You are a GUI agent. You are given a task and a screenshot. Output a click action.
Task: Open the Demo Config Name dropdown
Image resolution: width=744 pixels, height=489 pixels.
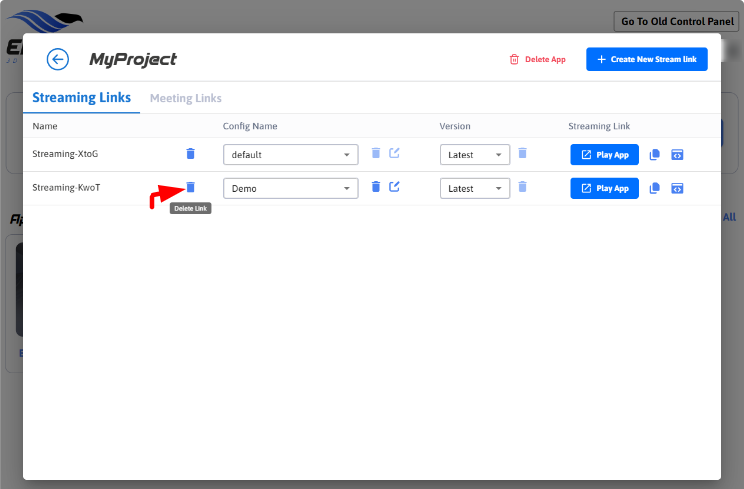(290, 188)
